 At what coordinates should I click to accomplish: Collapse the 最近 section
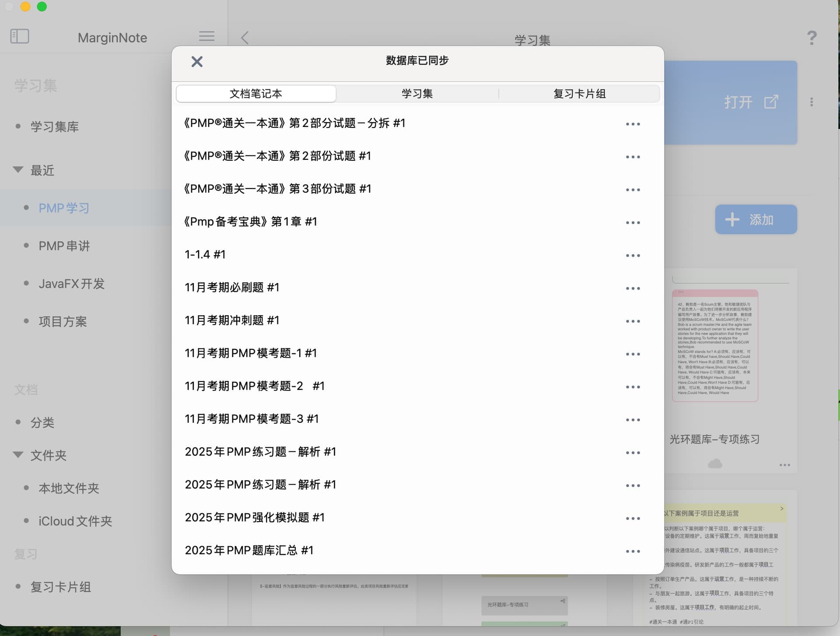pos(18,170)
